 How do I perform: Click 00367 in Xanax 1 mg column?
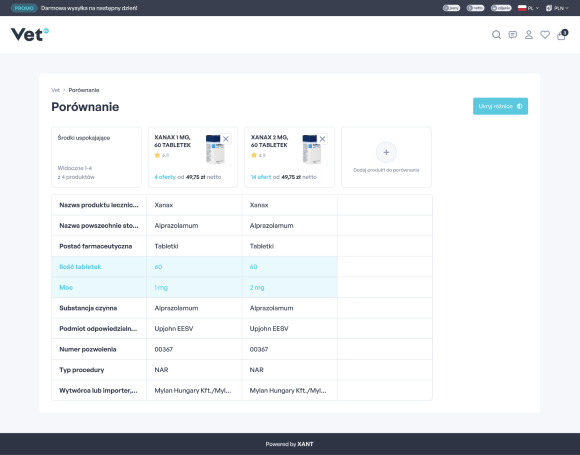point(163,349)
